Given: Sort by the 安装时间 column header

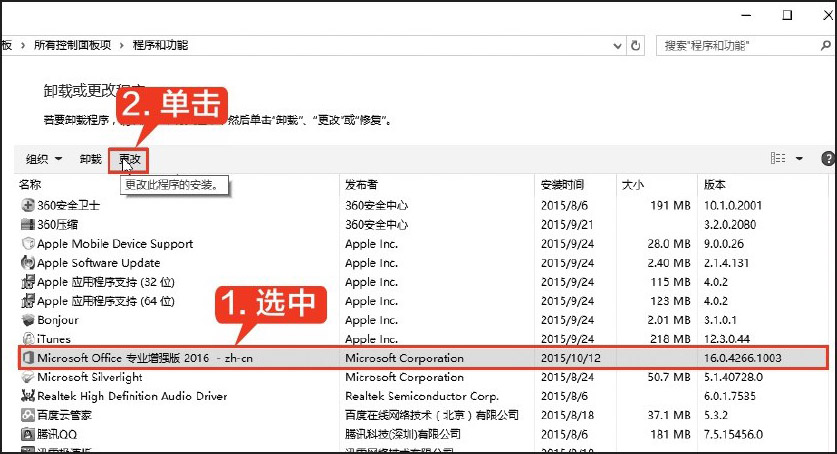Looking at the screenshot, I should (562, 185).
